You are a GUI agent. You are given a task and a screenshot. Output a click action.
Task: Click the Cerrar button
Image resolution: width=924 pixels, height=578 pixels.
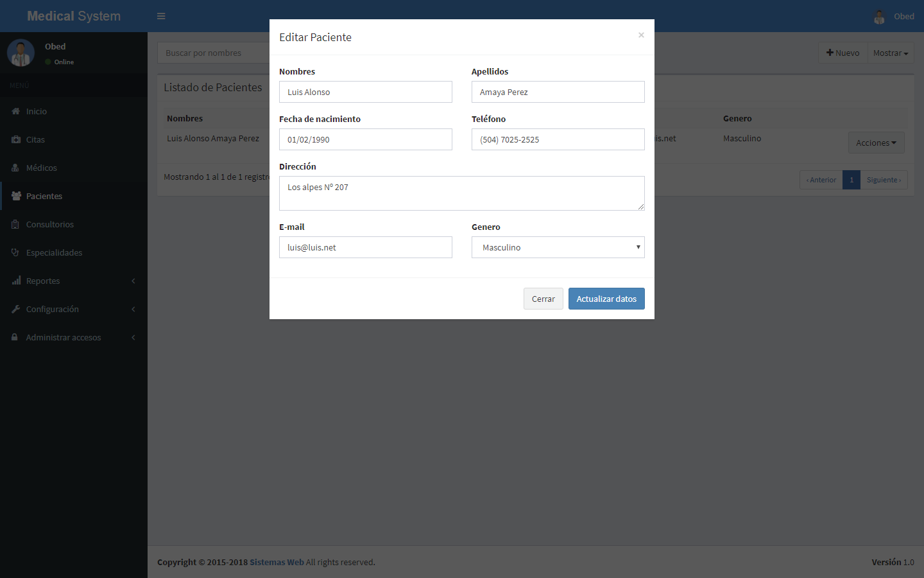pyautogui.click(x=543, y=299)
